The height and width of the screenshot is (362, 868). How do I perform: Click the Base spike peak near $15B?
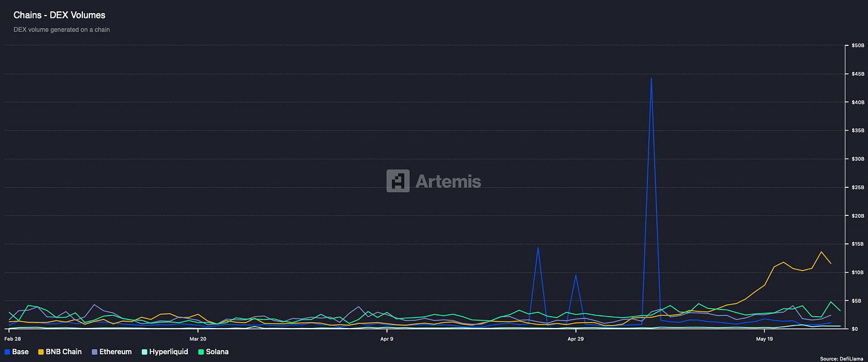click(538, 247)
